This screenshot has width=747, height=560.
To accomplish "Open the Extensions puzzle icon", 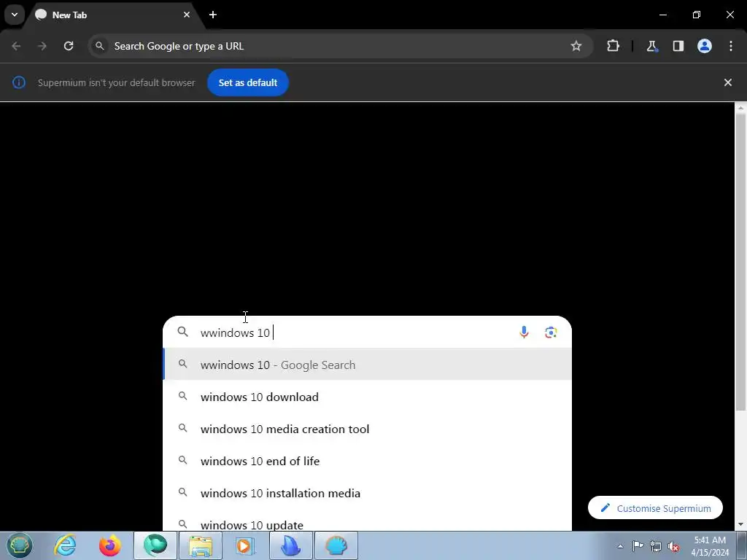I will tap(613, 46).
